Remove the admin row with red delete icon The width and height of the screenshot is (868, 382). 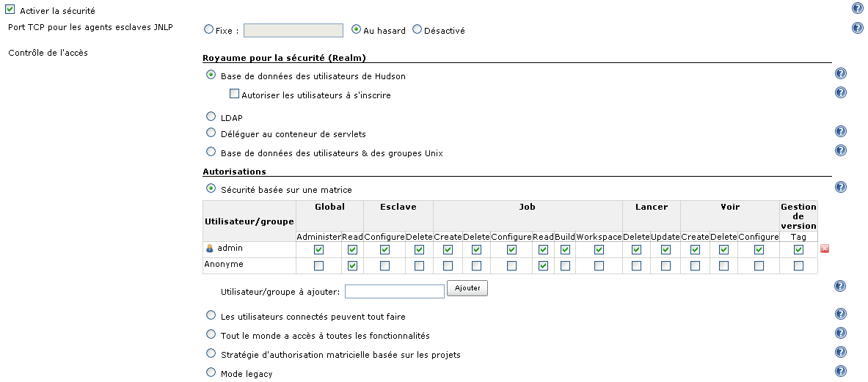coord(825,249)
